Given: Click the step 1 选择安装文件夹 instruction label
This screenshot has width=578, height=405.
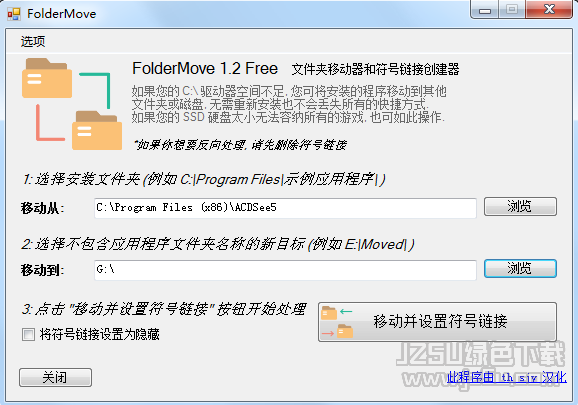Looking at the screenshot, I should pyautogui.click(x=204, y=179).
